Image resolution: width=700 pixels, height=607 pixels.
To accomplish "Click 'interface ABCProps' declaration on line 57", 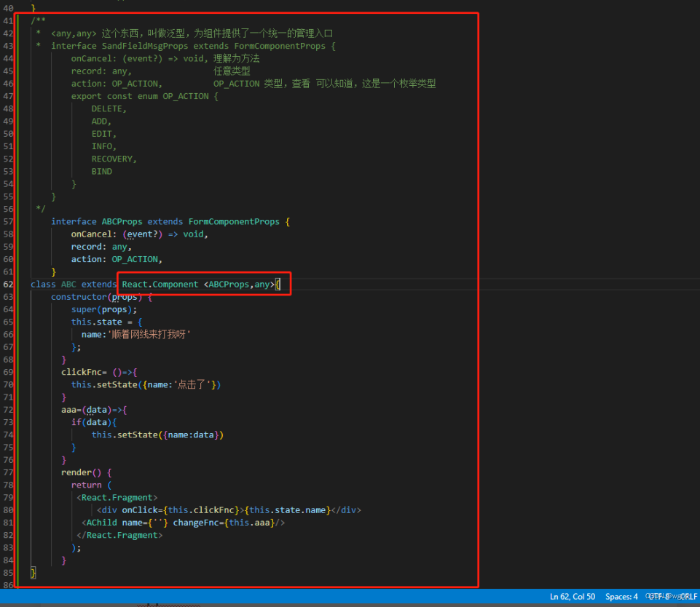I will [96, 222].
